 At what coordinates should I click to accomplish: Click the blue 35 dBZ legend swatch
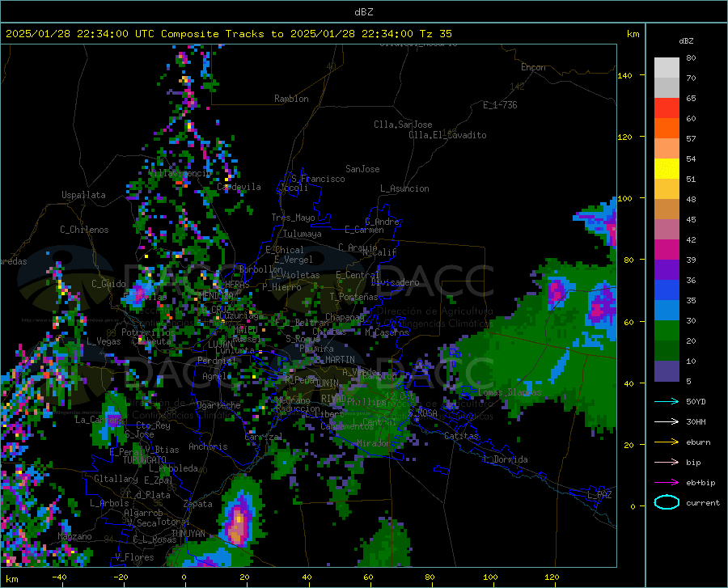pos(667,290)
